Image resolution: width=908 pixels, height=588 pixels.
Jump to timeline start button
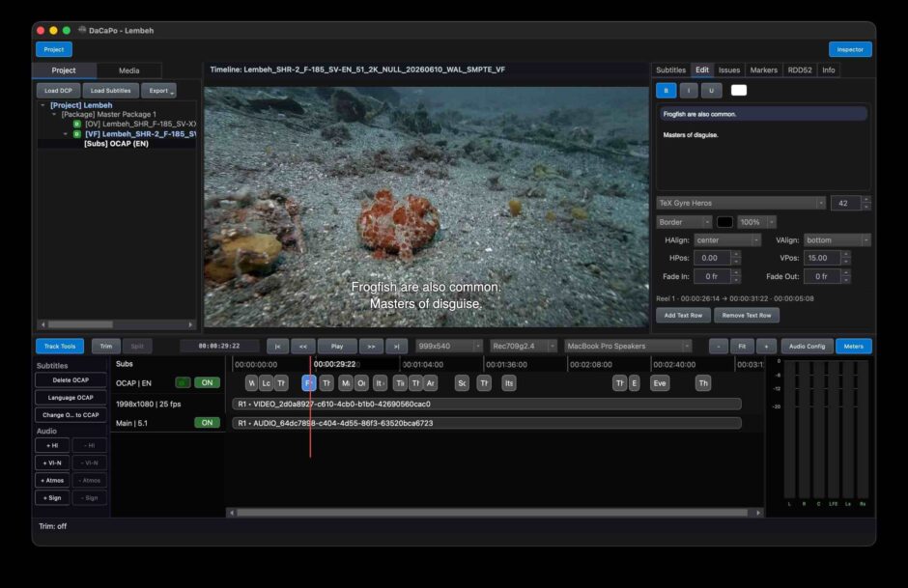tap(277, 346)
